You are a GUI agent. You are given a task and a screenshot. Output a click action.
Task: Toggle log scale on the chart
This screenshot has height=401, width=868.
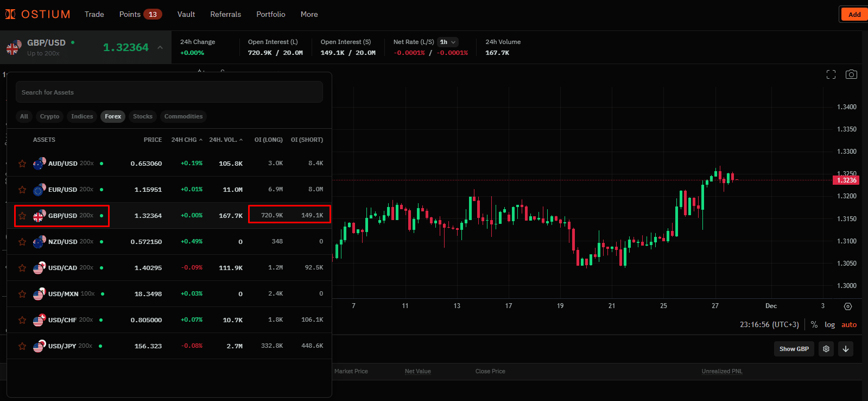coord(829,324)
